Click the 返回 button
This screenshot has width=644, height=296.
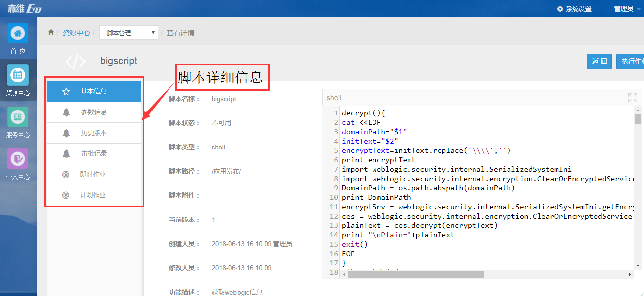point(599,61)
